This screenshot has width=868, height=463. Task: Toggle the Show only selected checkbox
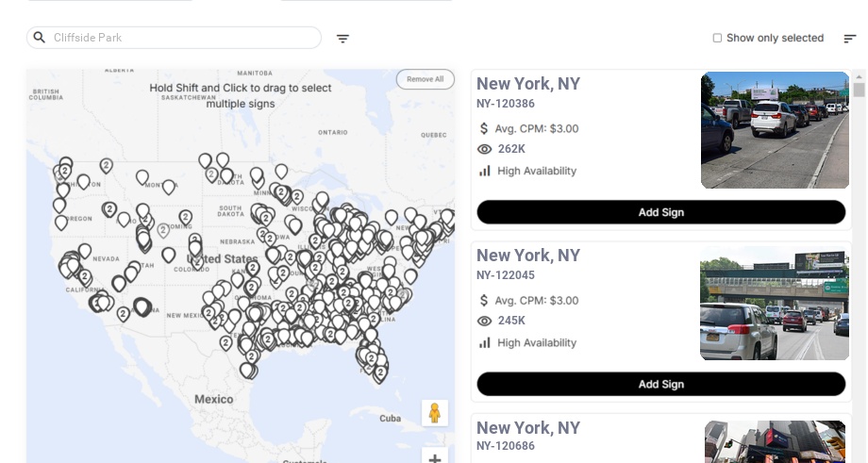pyautogui.click(x=717, y=39)
